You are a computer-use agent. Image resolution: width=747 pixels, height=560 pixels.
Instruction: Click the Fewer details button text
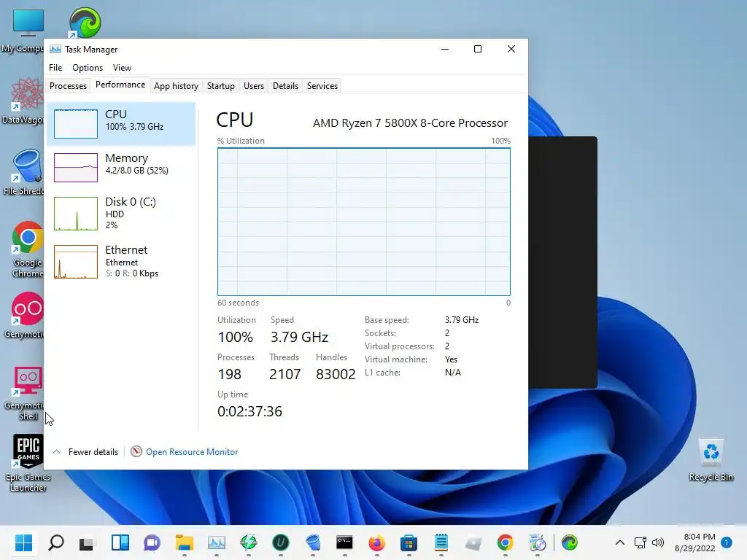point(93,452)
